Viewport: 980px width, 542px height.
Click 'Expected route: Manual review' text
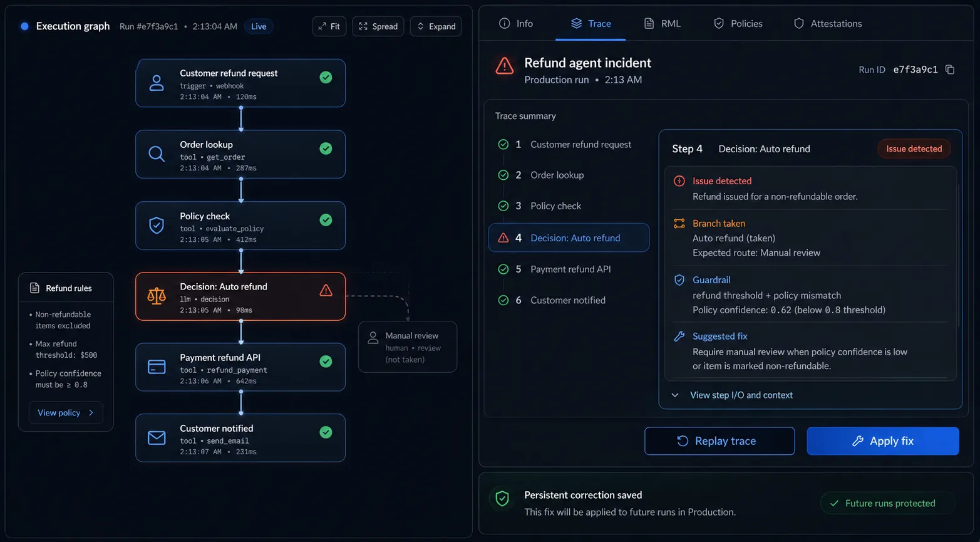click(x=756, y=253)
